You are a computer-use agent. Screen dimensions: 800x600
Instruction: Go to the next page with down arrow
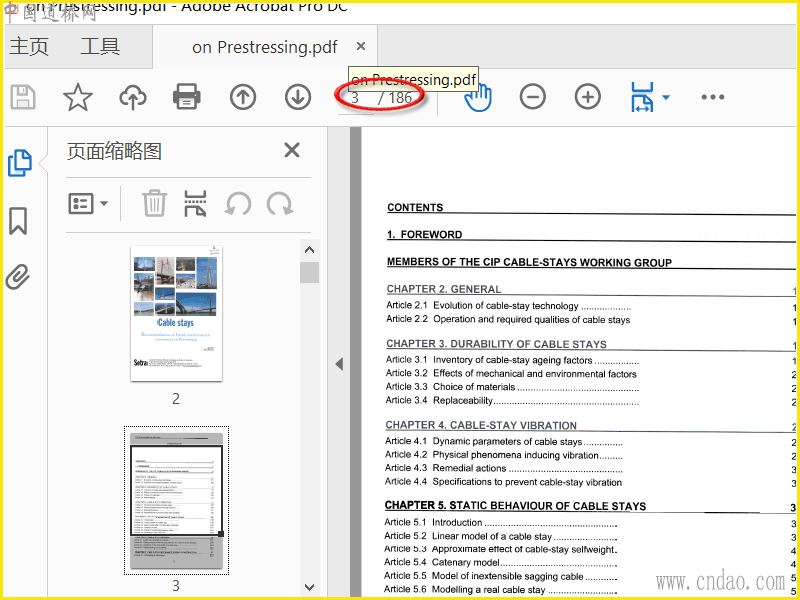pyautogui.click(x=298, y=96)
